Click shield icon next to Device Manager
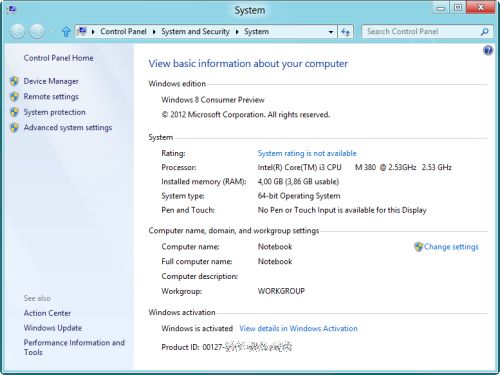Screen dimensions: 500x375 click(x=14, y=81)
